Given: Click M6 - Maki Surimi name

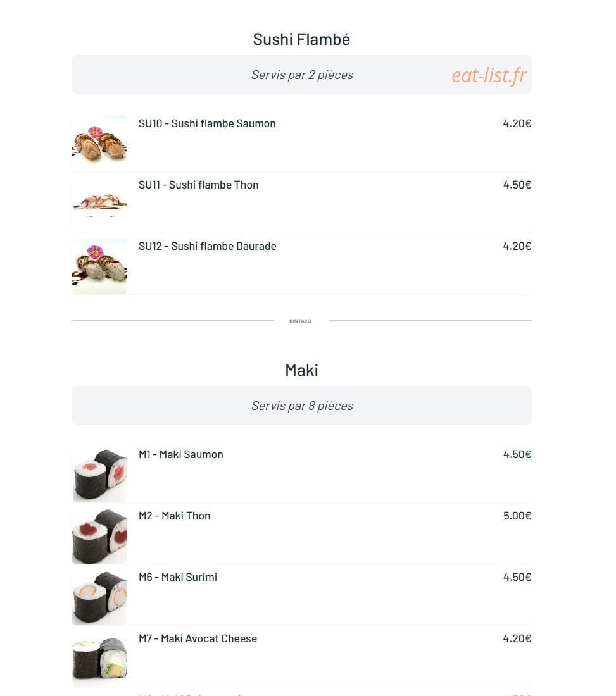Looking at the screenshot, I should tap(178, 577).
